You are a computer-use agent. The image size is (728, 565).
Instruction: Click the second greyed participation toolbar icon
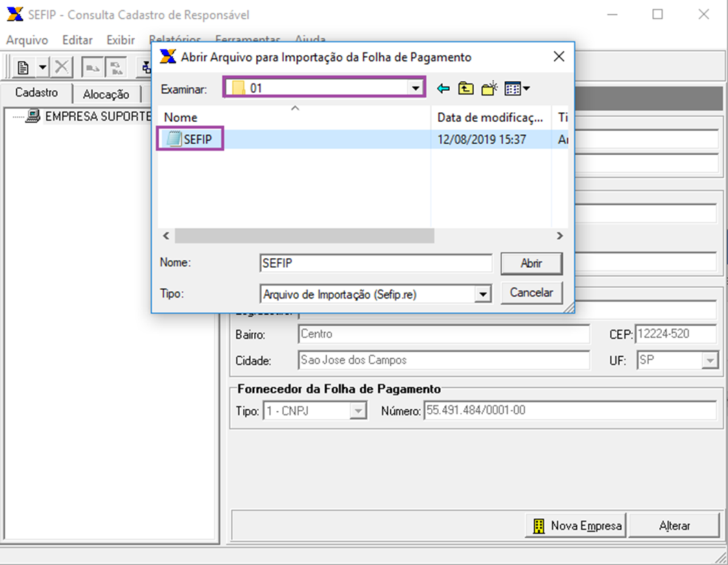coord(116,67)
